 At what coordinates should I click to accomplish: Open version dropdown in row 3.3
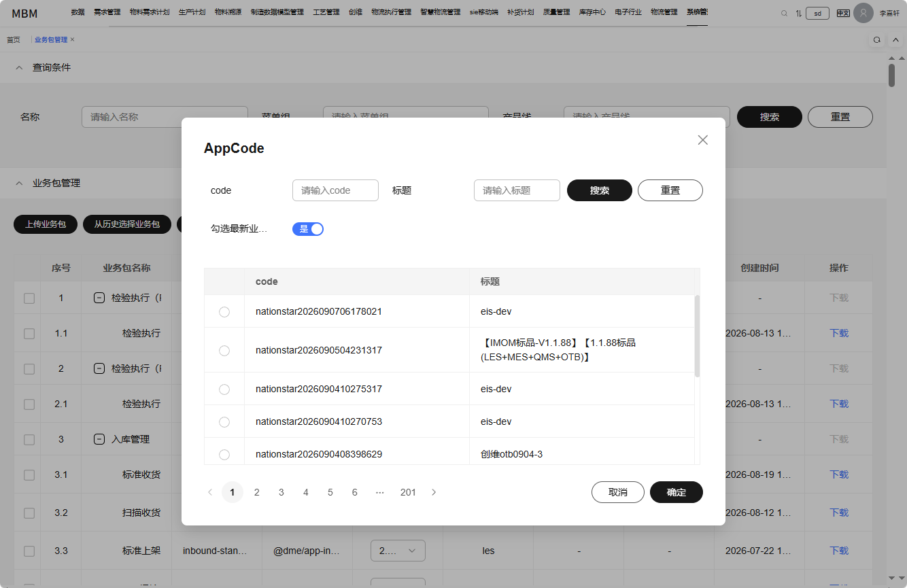tap(398, 551)
